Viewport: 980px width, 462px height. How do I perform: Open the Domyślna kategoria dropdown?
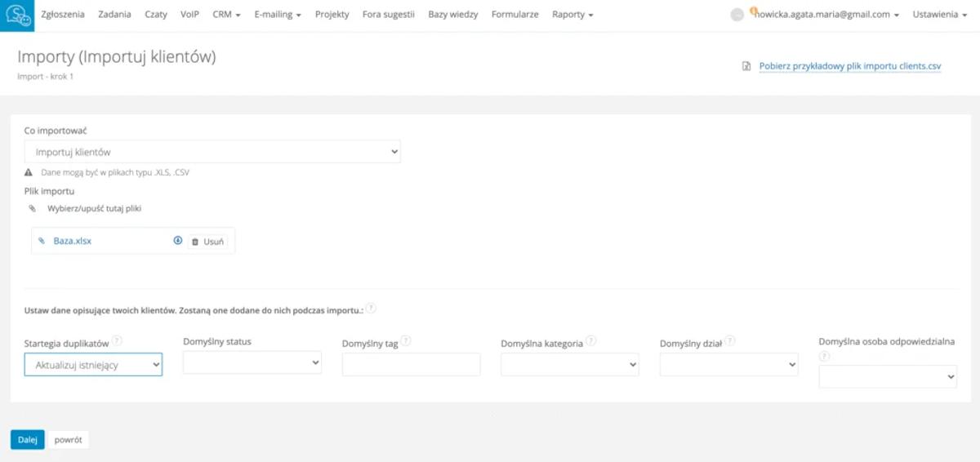coord(570,365)
